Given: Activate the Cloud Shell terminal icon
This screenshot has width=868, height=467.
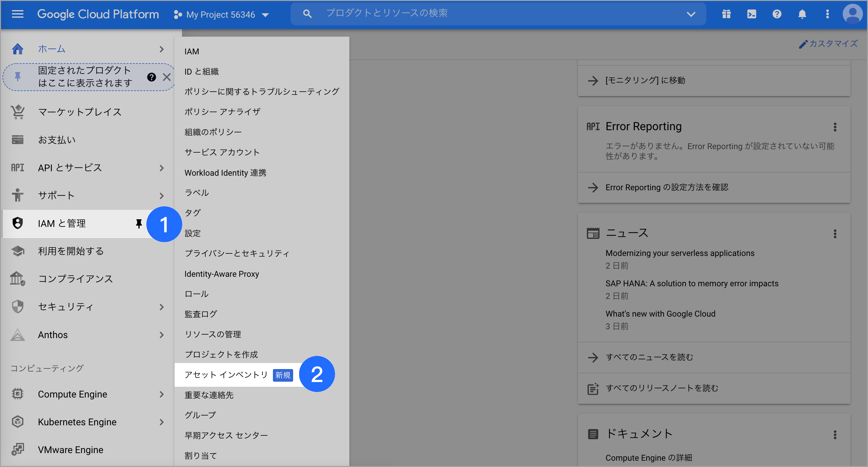Looking at the screenshot, I should tap(751, 14).
